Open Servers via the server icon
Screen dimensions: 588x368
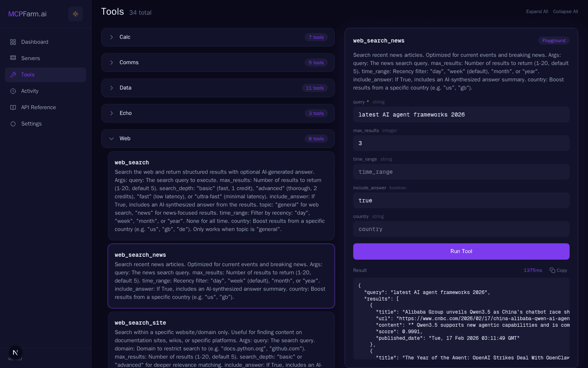[13, 58]
